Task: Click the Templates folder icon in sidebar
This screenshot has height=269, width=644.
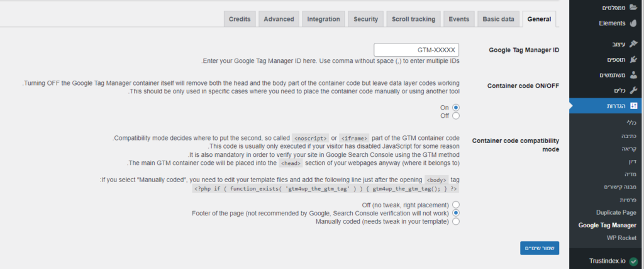Action: click(633, 8)
